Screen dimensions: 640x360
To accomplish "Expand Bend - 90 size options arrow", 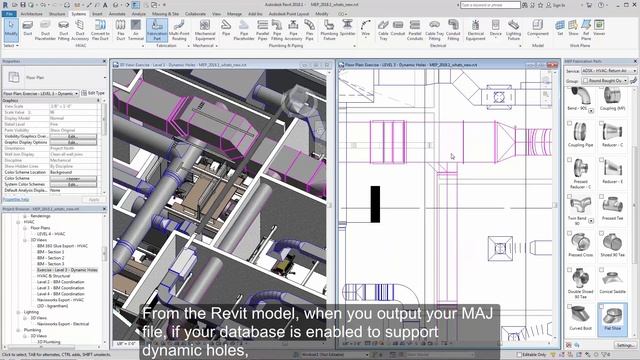I will 591,111.
